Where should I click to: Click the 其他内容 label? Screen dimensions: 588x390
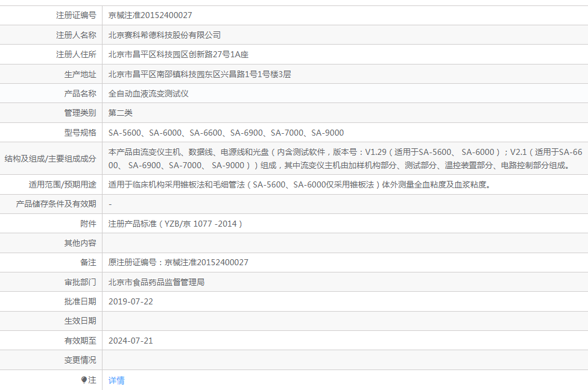pyautogui.click(x=80, y=243)
